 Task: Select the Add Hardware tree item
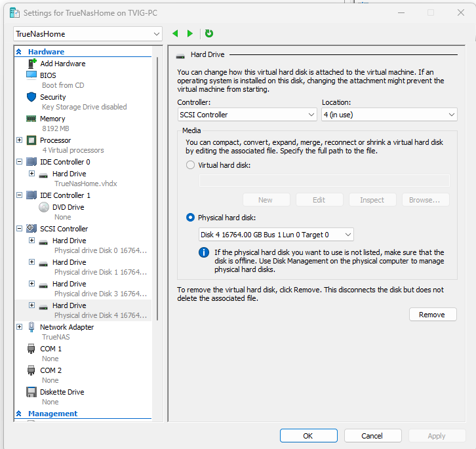[63, 64]
